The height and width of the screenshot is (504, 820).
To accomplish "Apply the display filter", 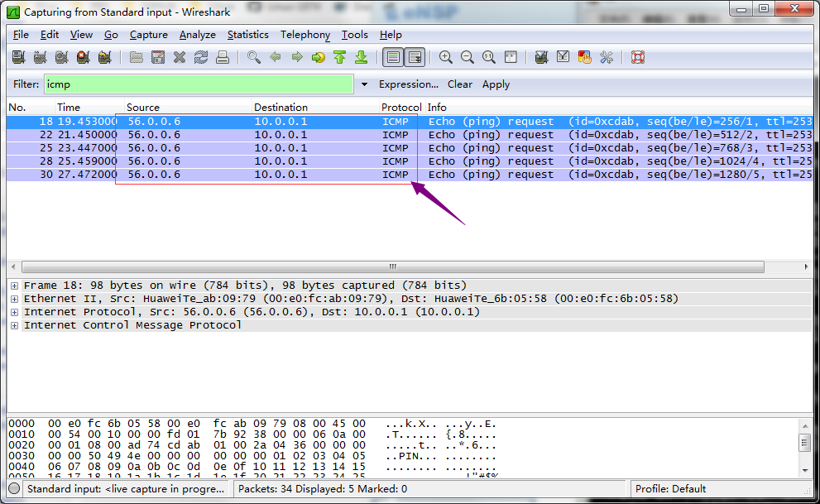I will click(496, 84).
